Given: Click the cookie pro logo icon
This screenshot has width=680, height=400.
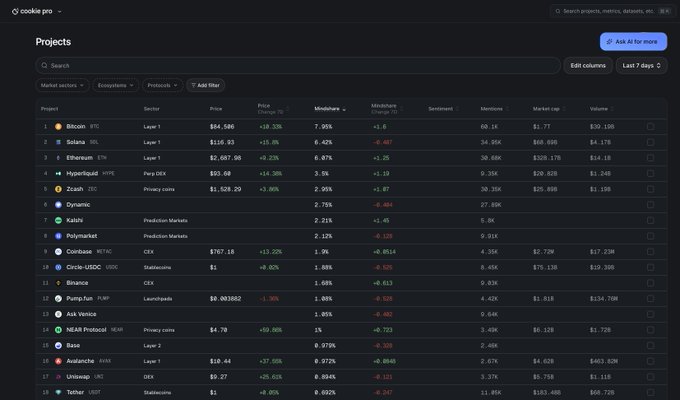Looking at the screenshot, I should point(15,11).
